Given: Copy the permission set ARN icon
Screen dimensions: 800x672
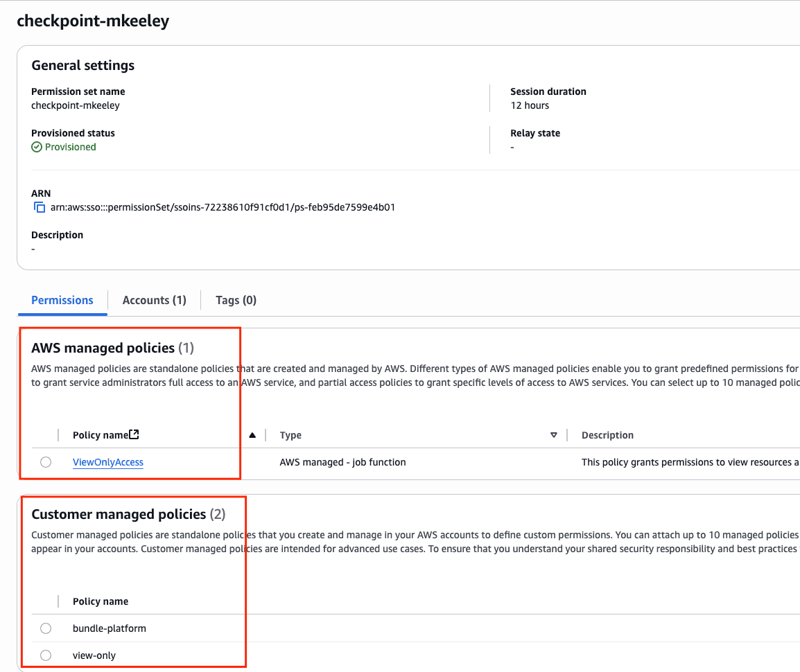Looking at the screenshot, I should click(40, 208).
